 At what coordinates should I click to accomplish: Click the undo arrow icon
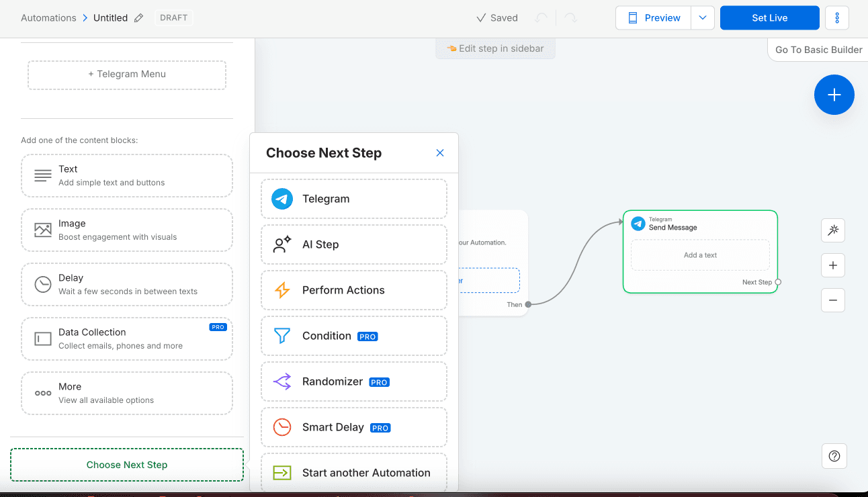pyautogui.click(x=541, y=18)
